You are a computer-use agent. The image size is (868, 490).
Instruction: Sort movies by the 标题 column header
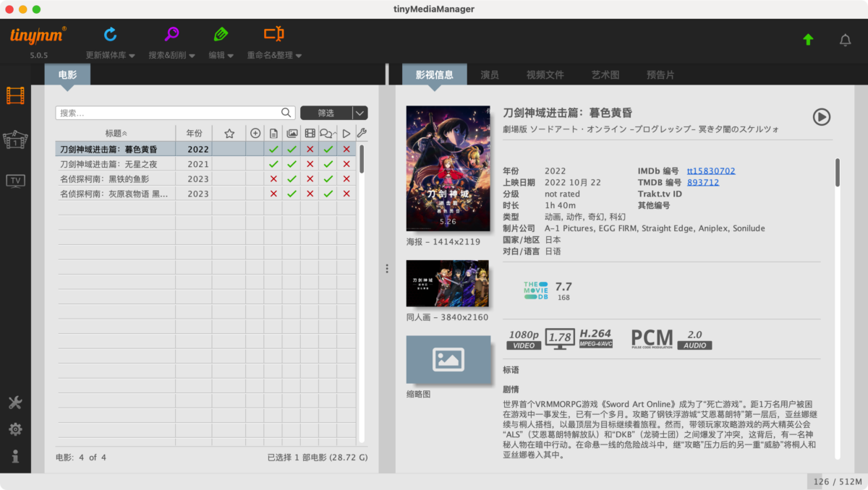coord(116,133)
